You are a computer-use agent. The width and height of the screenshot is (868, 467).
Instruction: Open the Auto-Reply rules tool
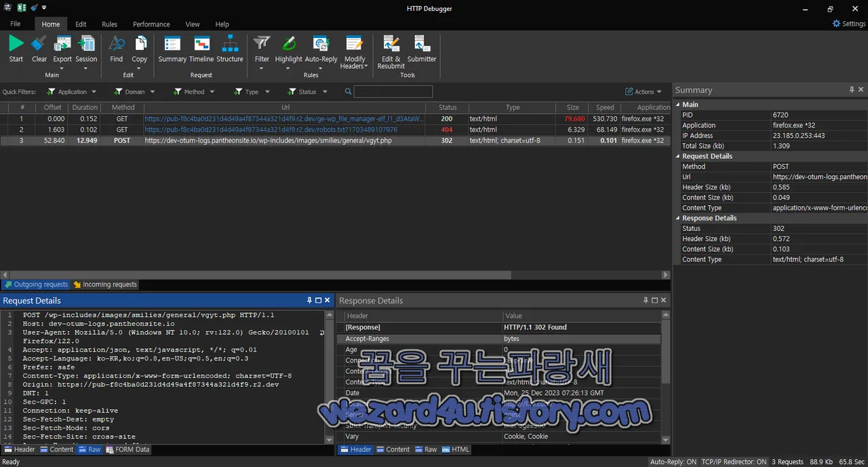pyautogui.click(x=321, y=49)
